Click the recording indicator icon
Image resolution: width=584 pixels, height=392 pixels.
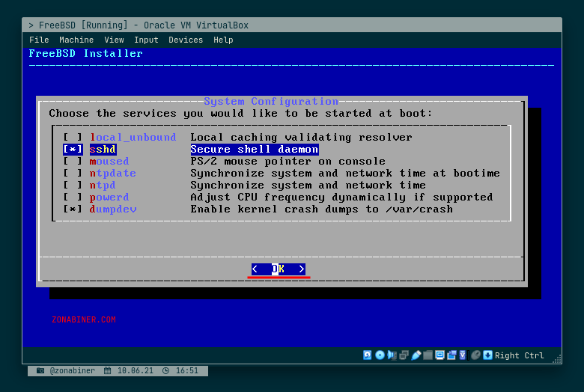pyautogui.click(x=451, y=355)
